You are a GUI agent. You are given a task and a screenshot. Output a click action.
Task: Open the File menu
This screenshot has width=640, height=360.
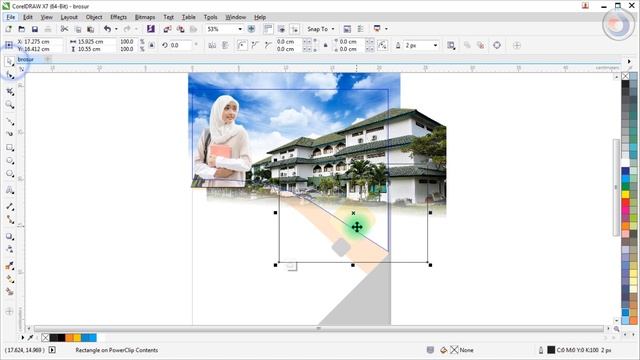(x=11, y=17)
